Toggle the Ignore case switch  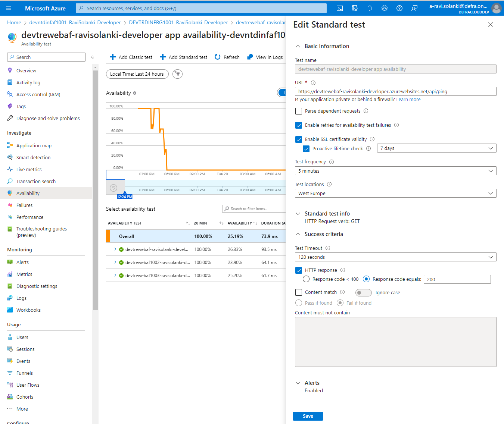[x=363, y=293]
